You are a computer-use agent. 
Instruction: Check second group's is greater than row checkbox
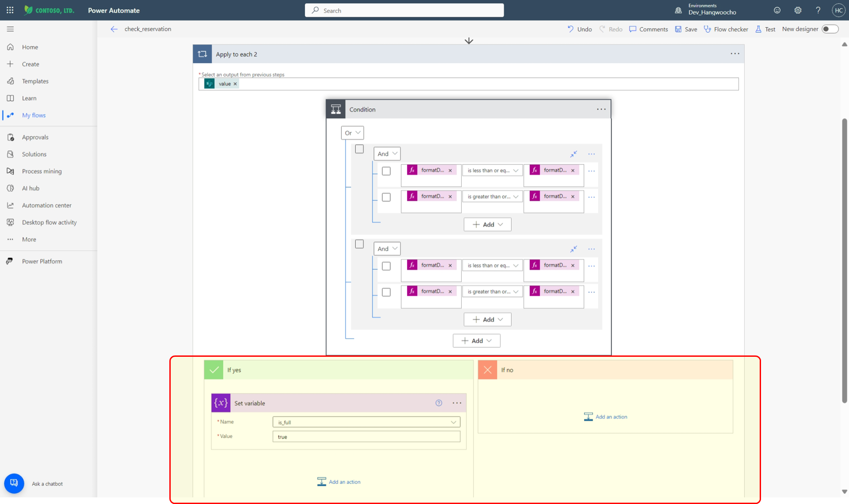coord(386,292)
